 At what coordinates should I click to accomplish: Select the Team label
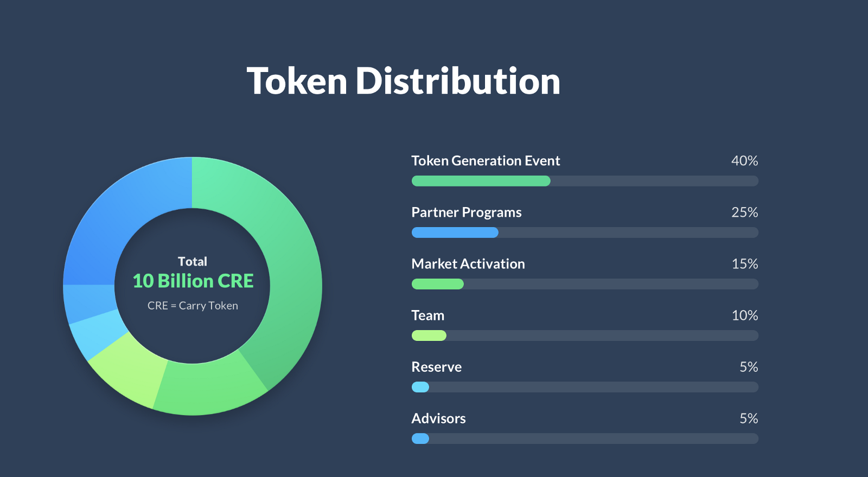coord(428,315)
